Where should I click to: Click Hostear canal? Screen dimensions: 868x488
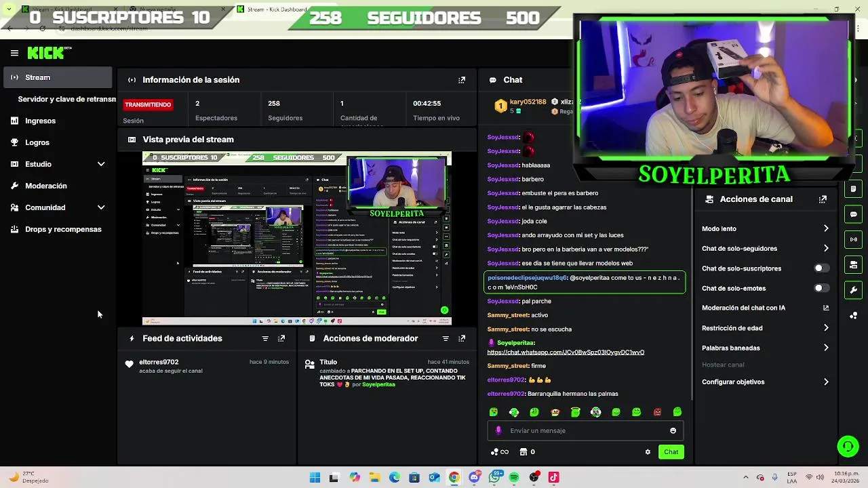[723, 365]
